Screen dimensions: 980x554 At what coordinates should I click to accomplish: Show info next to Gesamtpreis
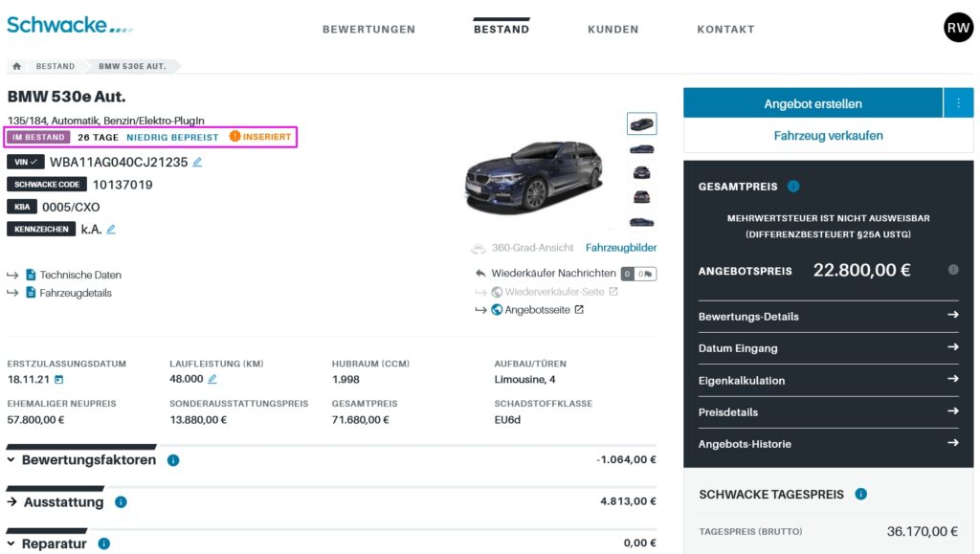[x=793, y=187]
